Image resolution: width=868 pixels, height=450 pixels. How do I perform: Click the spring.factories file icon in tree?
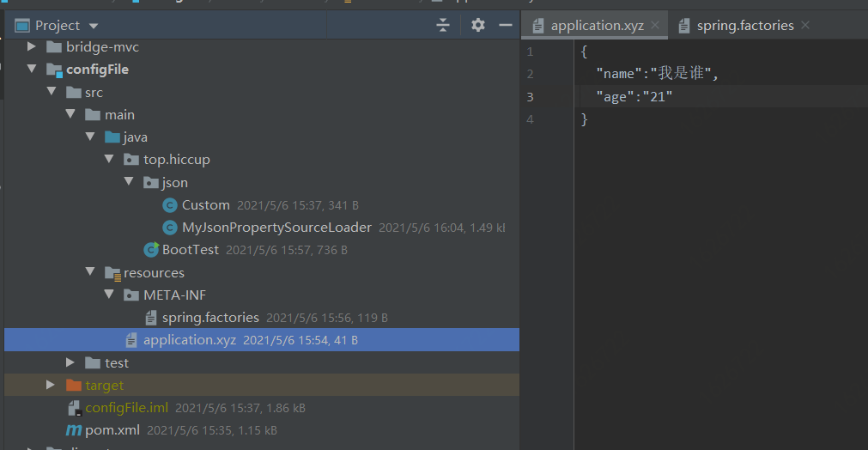(150, 318)
